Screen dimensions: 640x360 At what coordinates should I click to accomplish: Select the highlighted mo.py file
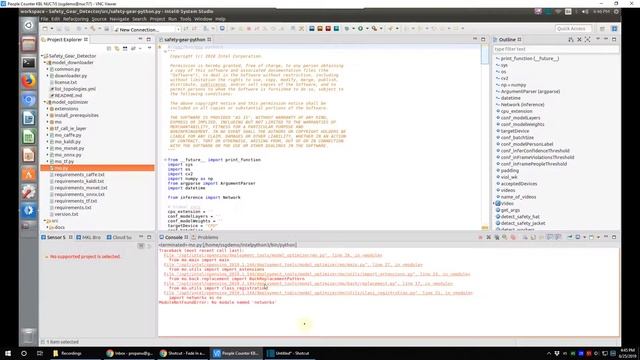pos(98,168)
